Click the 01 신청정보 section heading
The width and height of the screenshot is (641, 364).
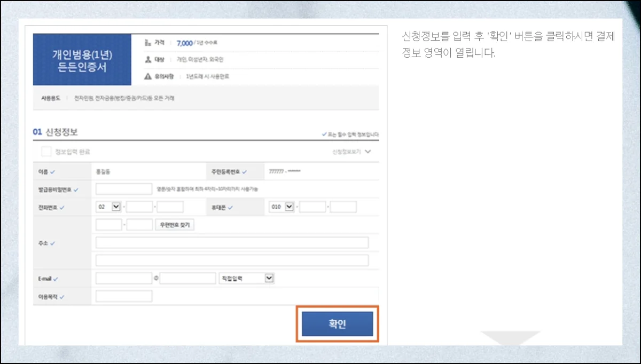click(x=56, y=132)
